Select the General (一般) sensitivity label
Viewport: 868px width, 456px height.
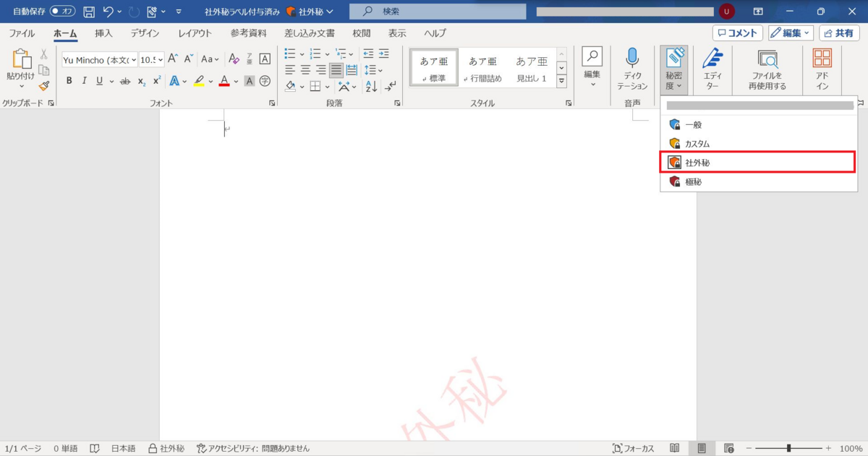(x=759, y=124)
